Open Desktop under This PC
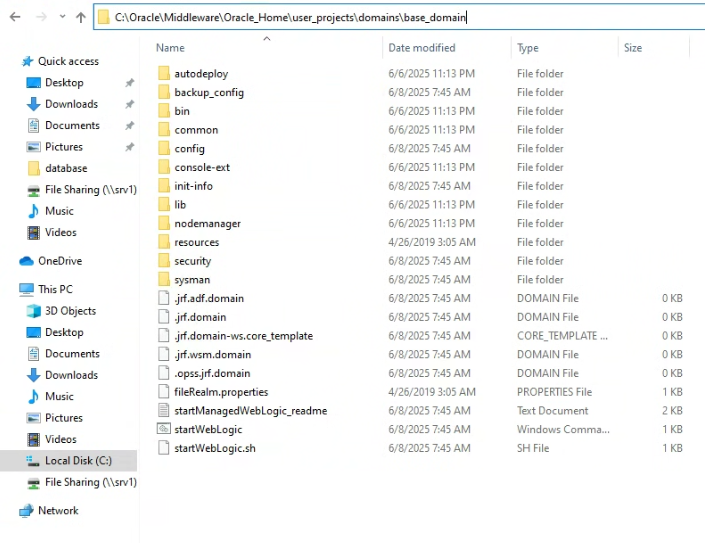705x543 pixels. point(64,332)
